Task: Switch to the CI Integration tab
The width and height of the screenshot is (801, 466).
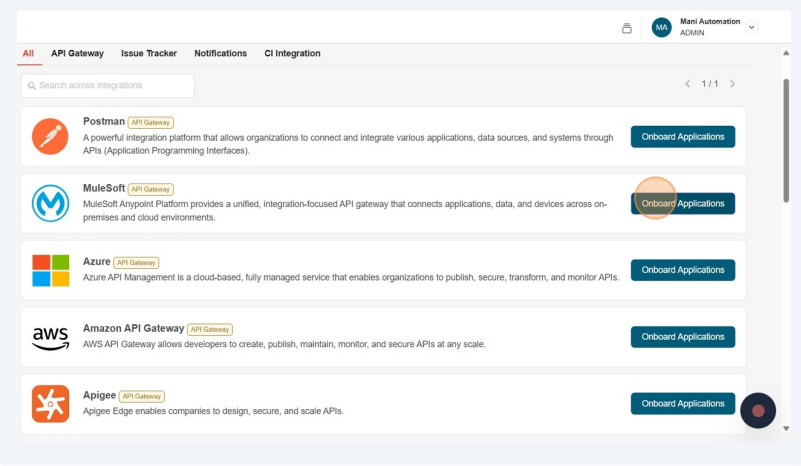Action: (x=292, y=53)
